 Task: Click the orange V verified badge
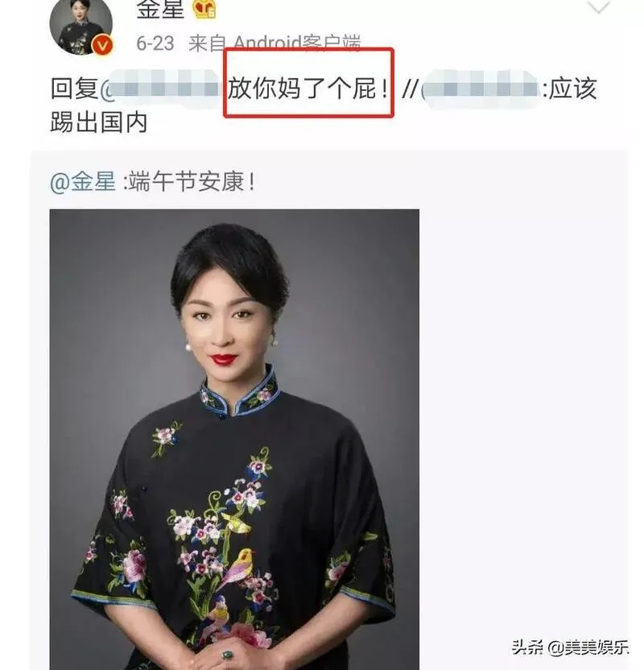(x=102, y=45)
